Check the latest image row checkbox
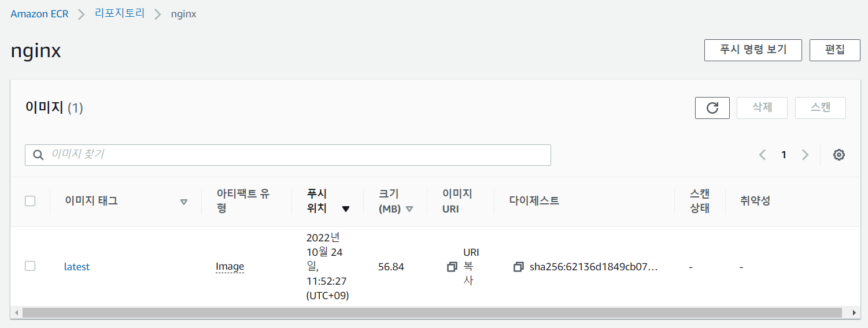The height and width of the screenshot is (328, 868). point(30,266)
